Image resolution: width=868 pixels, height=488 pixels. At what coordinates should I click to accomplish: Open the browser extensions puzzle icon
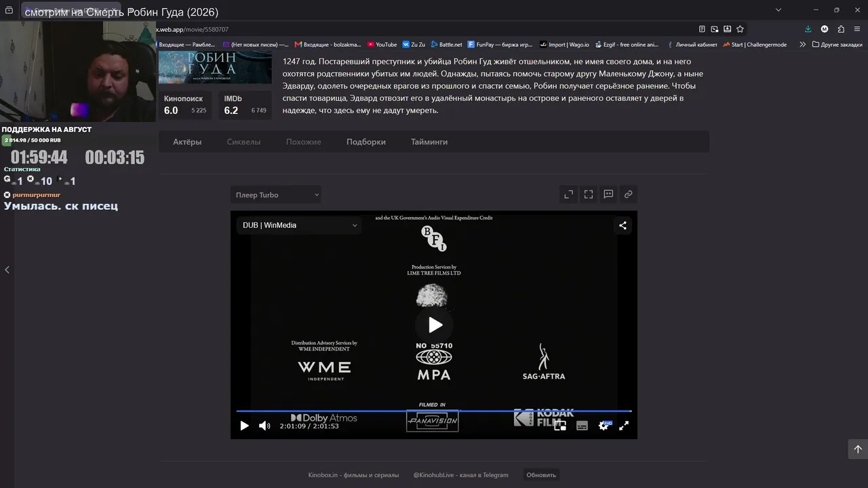point(841,29)
